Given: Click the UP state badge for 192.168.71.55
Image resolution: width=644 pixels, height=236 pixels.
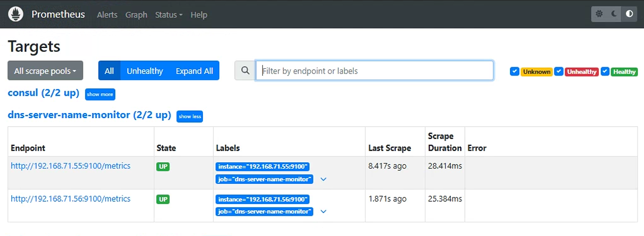Looking at the screenshot, I should pos(163,167).
